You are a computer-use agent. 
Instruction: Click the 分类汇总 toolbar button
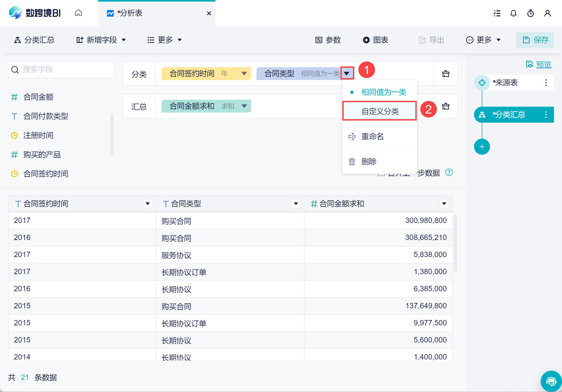(34, 40)
